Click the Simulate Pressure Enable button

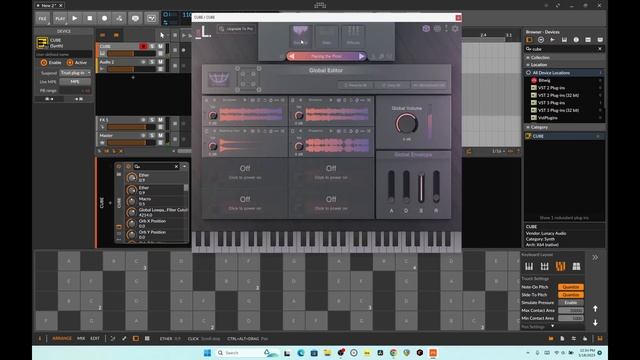[571, 302]
